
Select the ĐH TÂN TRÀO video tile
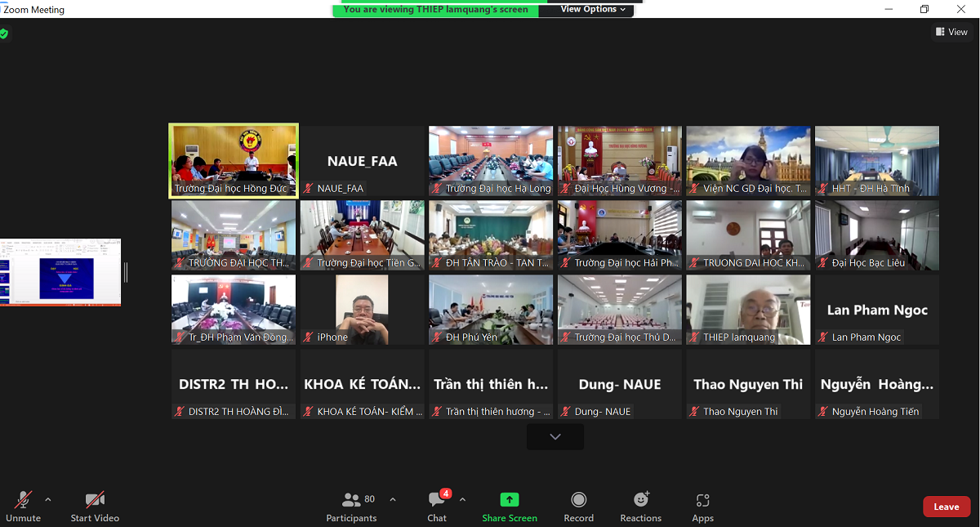tap(491, 235)
